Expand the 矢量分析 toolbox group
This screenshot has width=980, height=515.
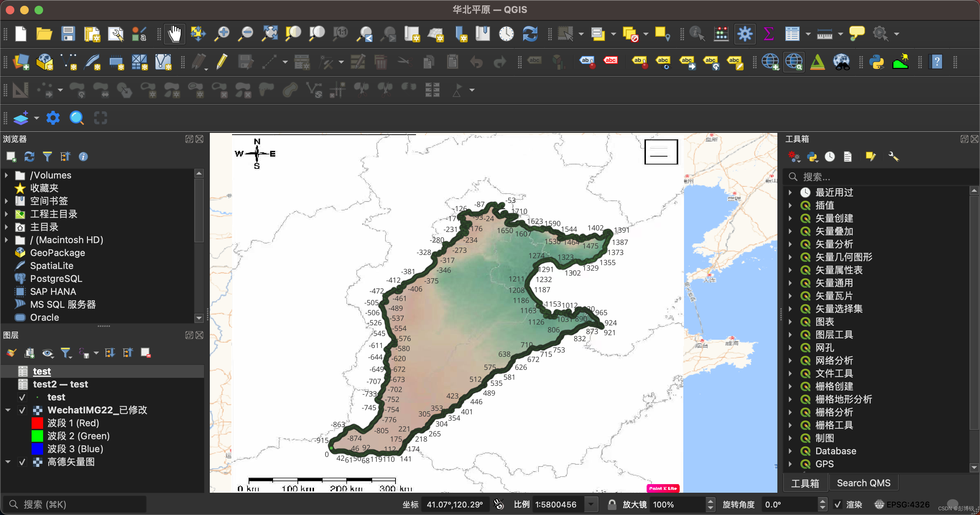791,244
